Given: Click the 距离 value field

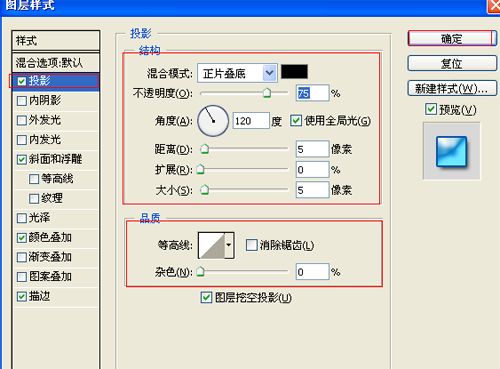Looking at the screenshot, I should tap(312, 149).
